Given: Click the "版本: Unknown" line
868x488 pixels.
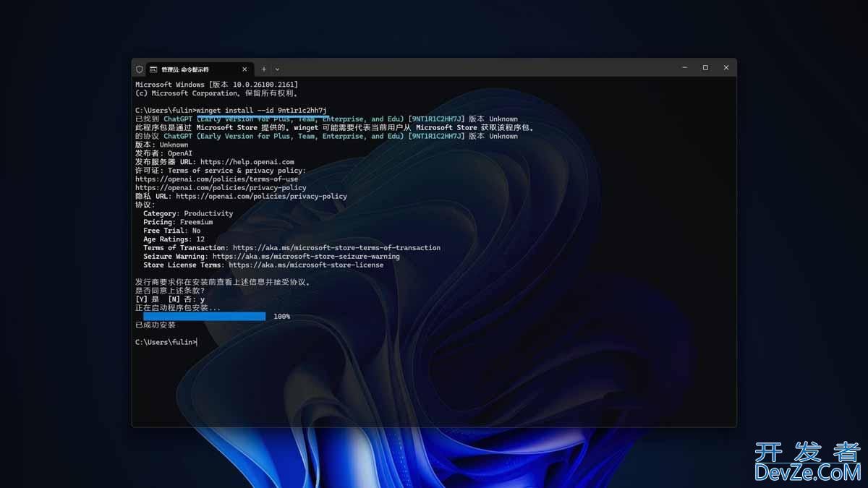Looking at the screenshot, I should pos(161,145).
